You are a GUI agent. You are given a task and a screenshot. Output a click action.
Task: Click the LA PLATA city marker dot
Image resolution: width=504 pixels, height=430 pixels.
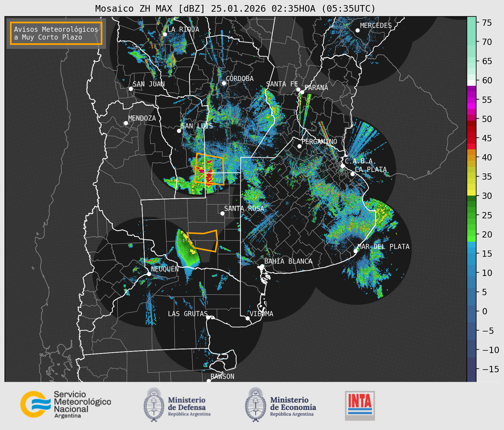click(353, 174)
